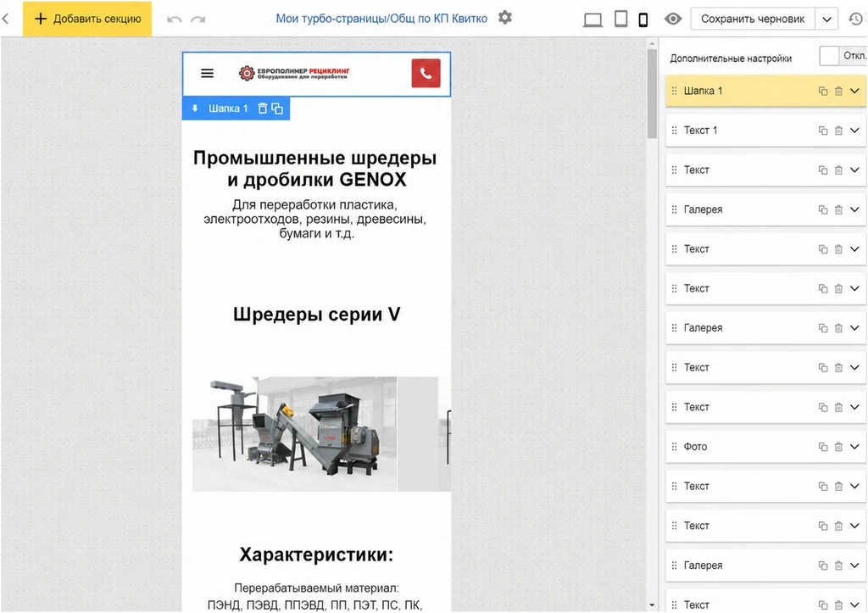
Task: Select the Фото row in sections list
Action: [x=765, y=447]
